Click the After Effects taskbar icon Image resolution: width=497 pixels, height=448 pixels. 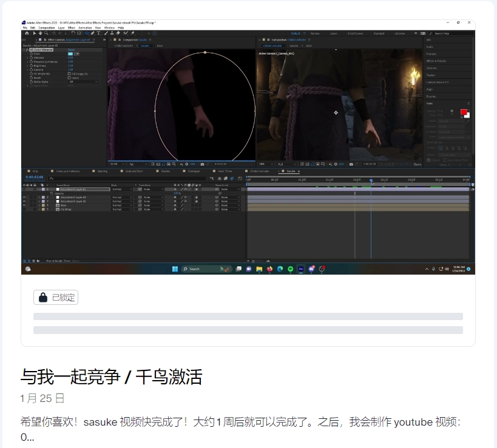(301, 269)
